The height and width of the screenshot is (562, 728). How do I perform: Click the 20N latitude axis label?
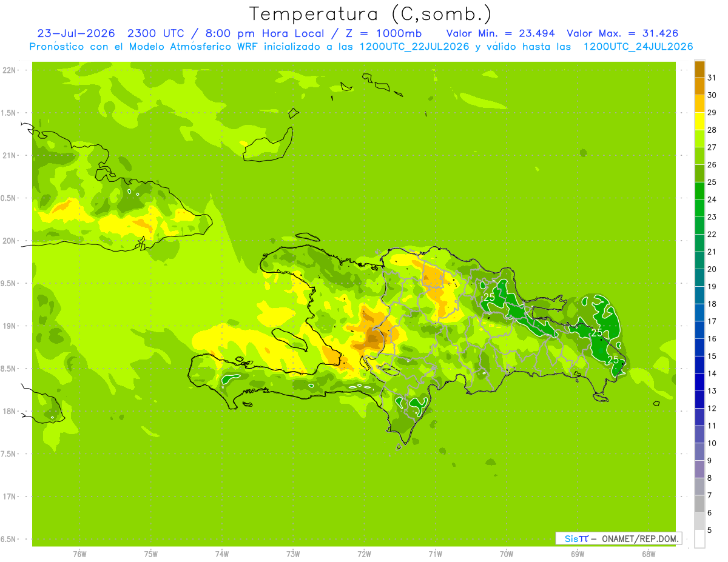click(10, 241)
